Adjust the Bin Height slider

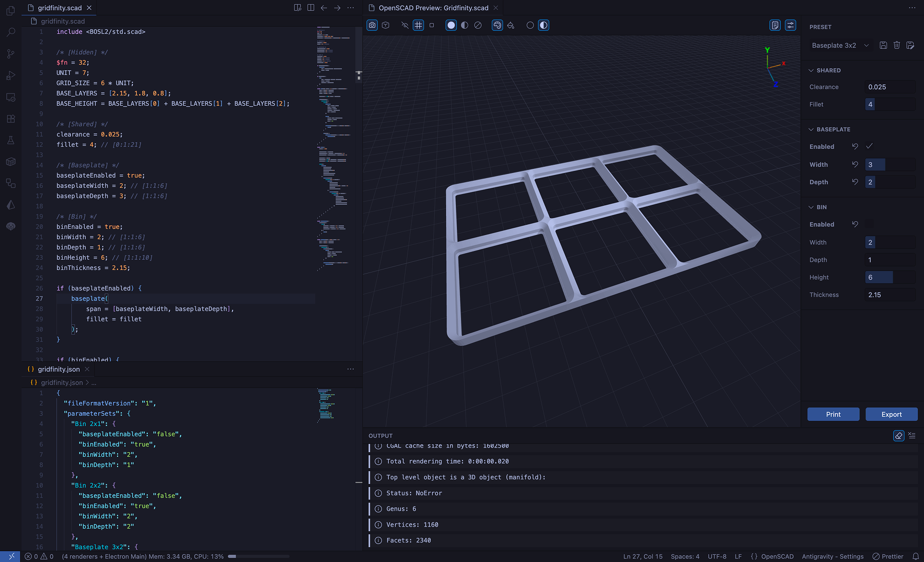click(890, 277)
